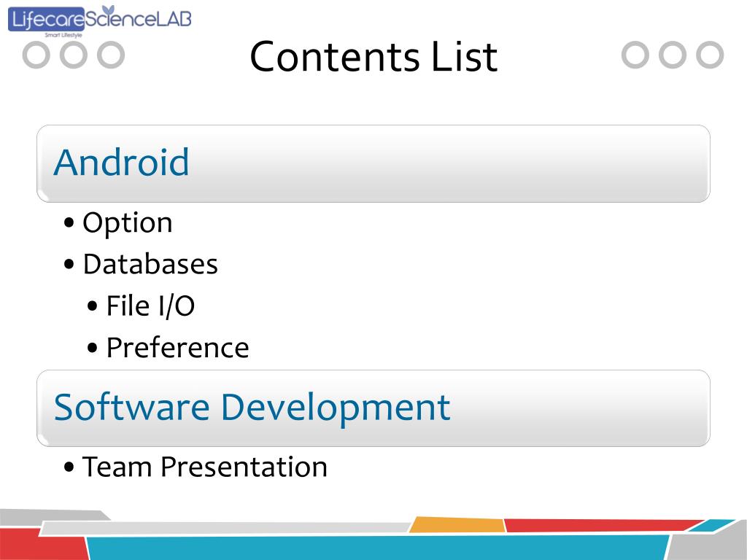Click the last circle at top right
Viewport: 747px width, 560px height.
coord(710,55)
